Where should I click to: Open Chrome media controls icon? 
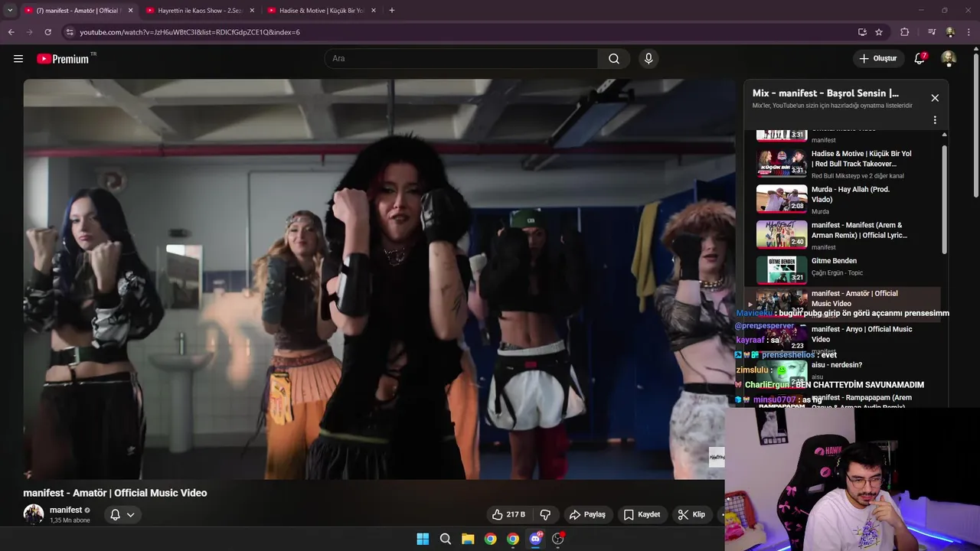[932, 32]
